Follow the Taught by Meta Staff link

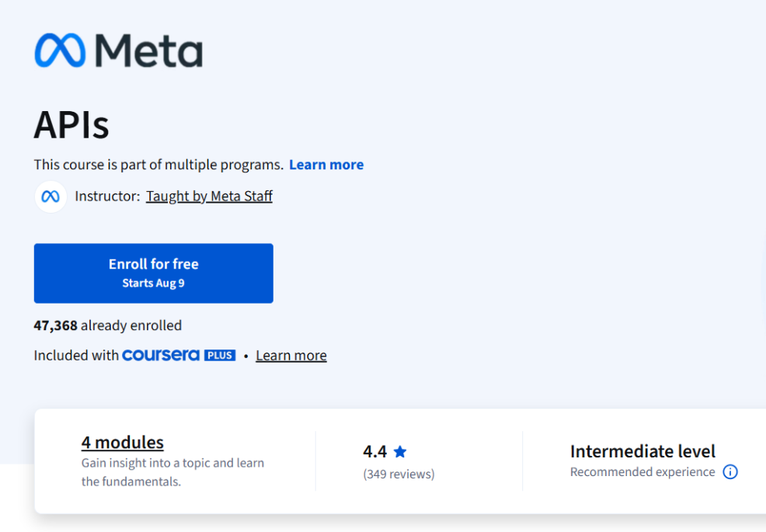[209, 196]
